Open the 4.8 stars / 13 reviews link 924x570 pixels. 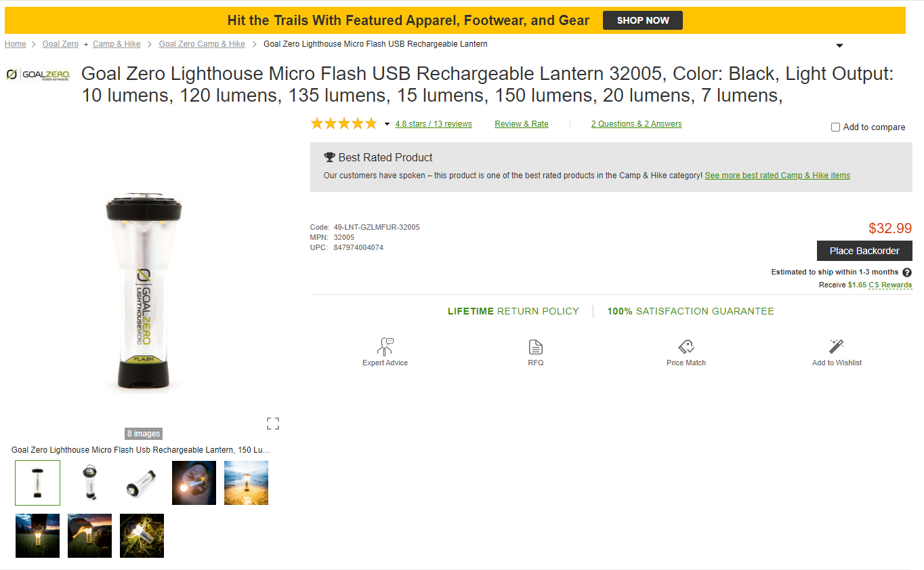click(x=434, y=124)
